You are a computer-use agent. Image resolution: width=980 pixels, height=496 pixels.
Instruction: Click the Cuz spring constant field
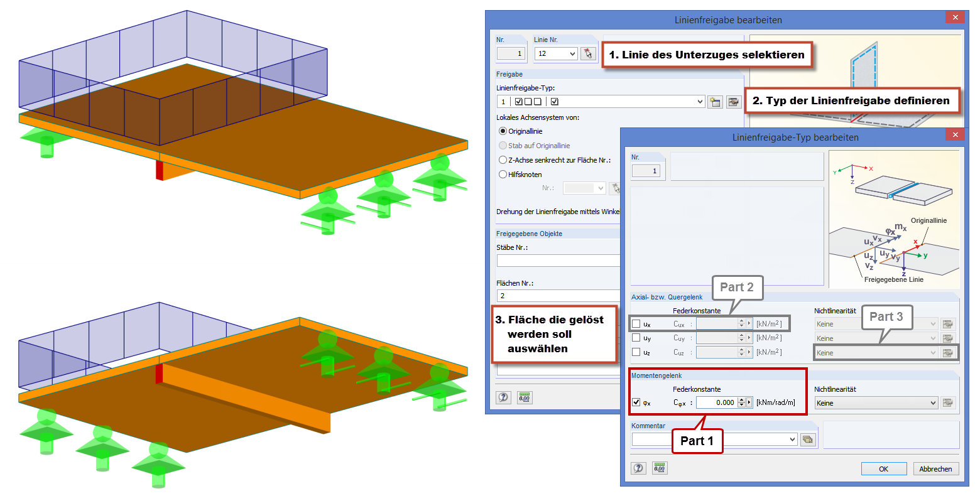717,353
